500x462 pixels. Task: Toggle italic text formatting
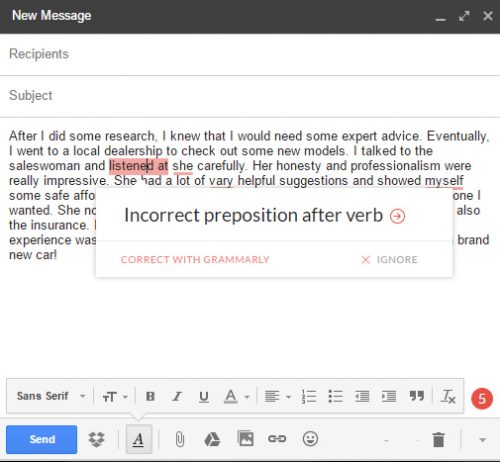[x=177, y=396]
